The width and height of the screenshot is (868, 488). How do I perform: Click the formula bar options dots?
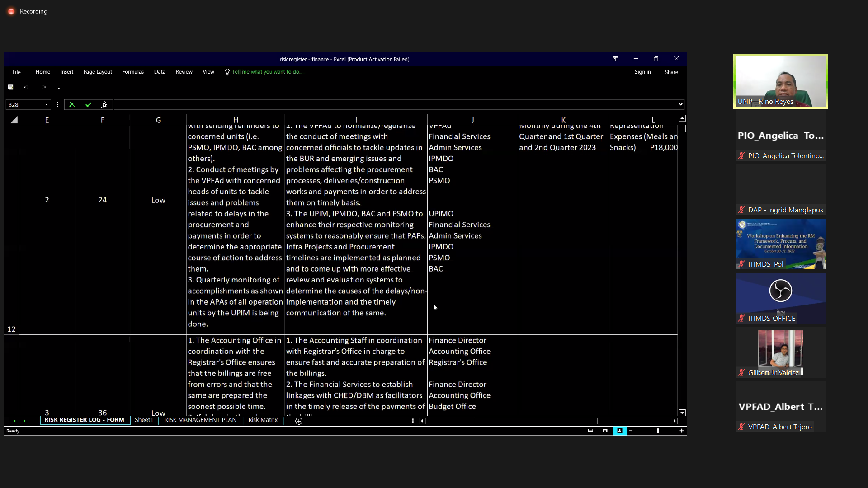[57, 105]
